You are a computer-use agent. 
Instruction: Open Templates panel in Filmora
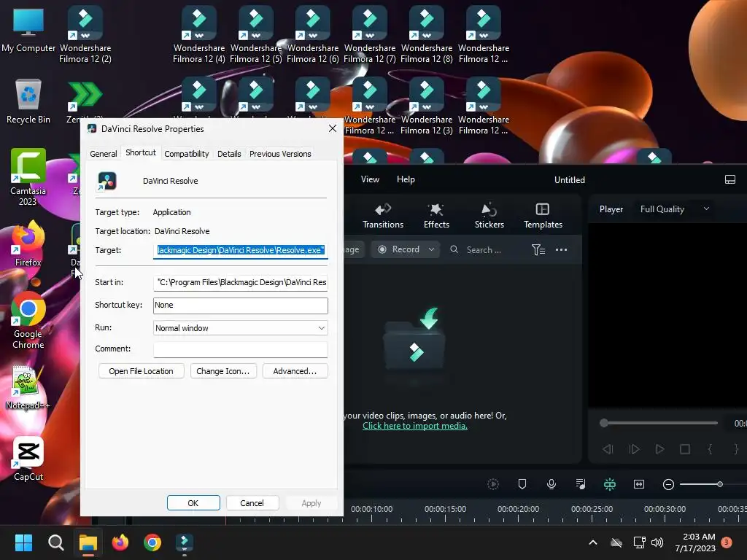point(543,216)
